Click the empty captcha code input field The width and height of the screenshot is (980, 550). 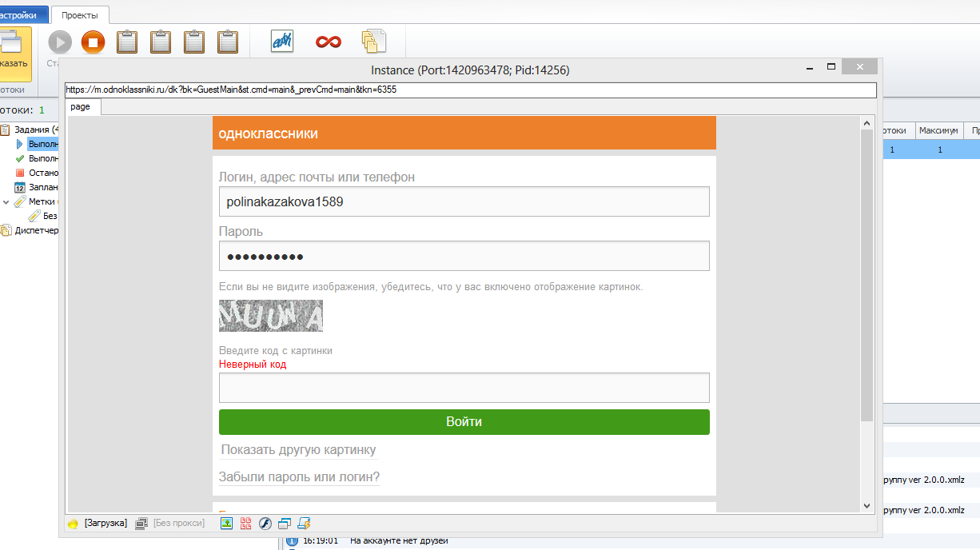464,388
